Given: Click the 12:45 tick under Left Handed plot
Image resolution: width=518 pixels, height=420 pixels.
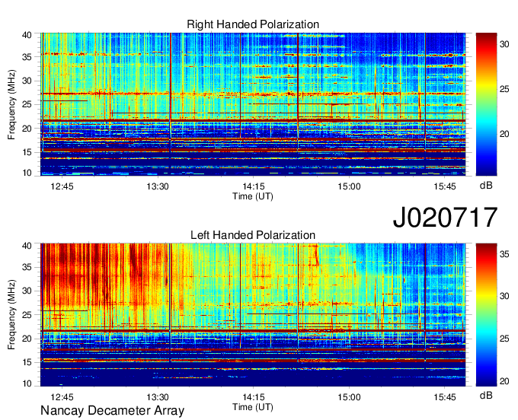Looking at the screenshot, I should pos(62,397).
